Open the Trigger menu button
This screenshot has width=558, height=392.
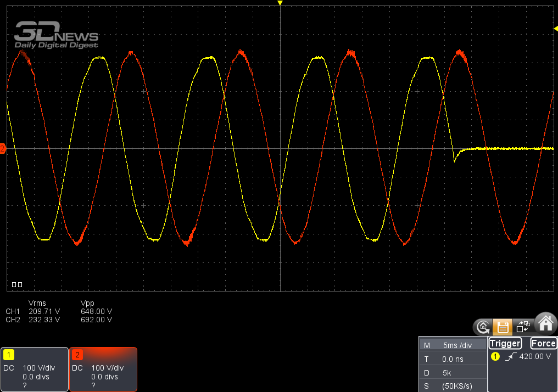click(x=505, y=343)
